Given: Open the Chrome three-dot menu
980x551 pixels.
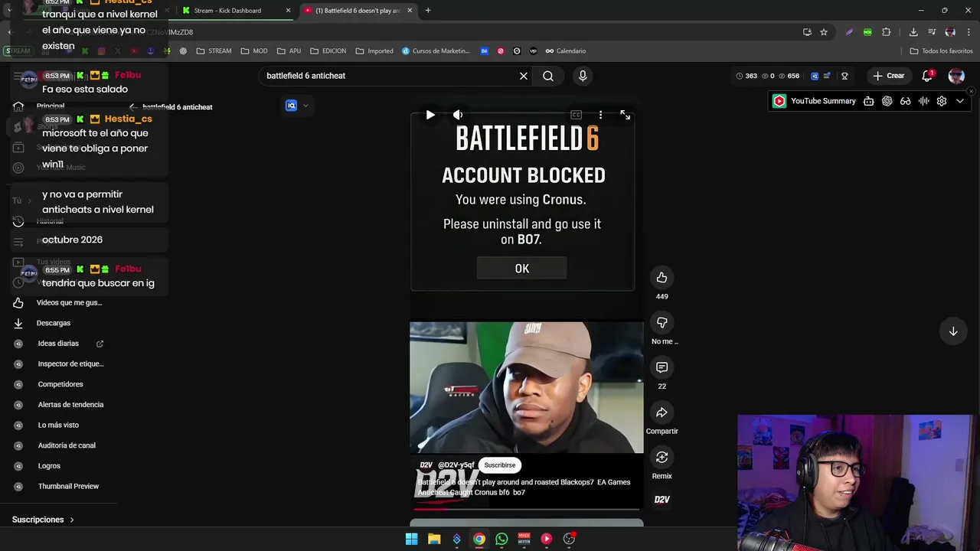Looking at the screenshot, I should [968, 32].
